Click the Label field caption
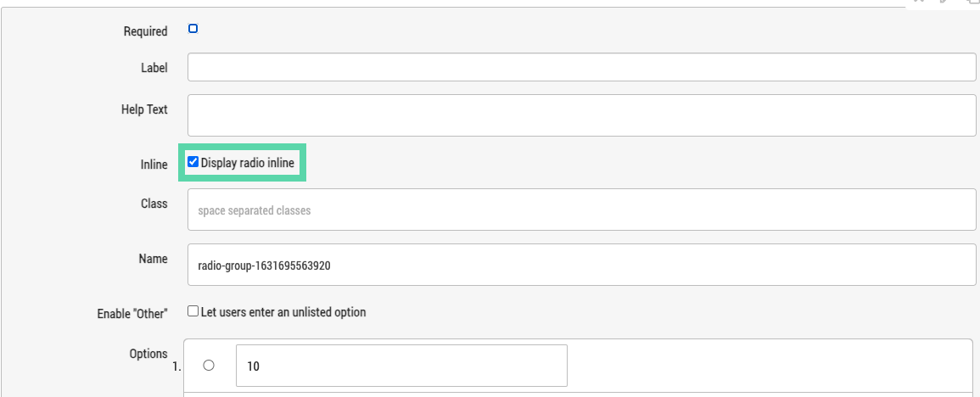The width and height of the screenshot is (980, 397). [x=154, y=68]
